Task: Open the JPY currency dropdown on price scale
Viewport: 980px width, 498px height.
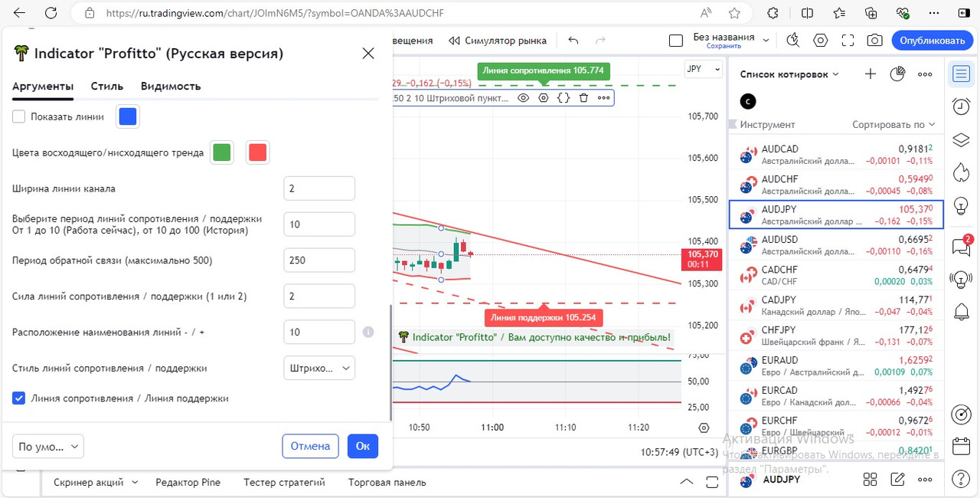Action: (x=704, y=69)
